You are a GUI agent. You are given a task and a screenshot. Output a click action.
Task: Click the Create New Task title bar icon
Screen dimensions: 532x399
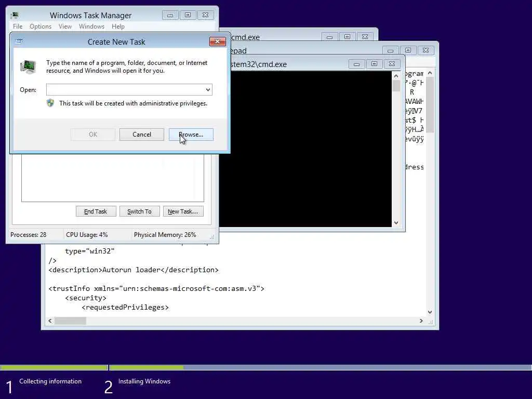point(19,42)
